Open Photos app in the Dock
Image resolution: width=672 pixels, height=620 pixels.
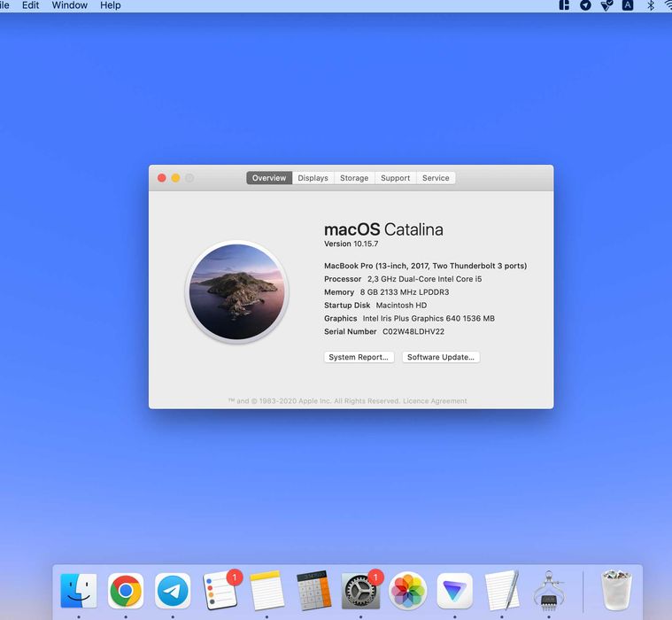click(x=407, y=591)
